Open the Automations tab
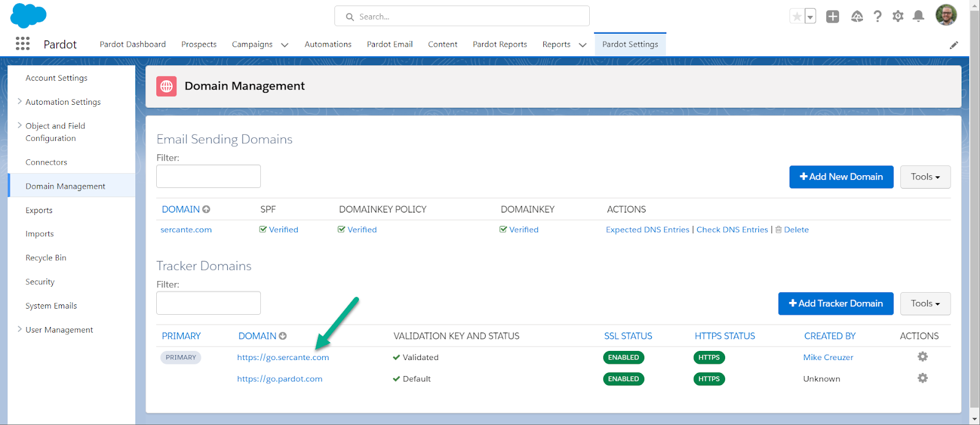 pyautogui.click(x=328, y=44)
